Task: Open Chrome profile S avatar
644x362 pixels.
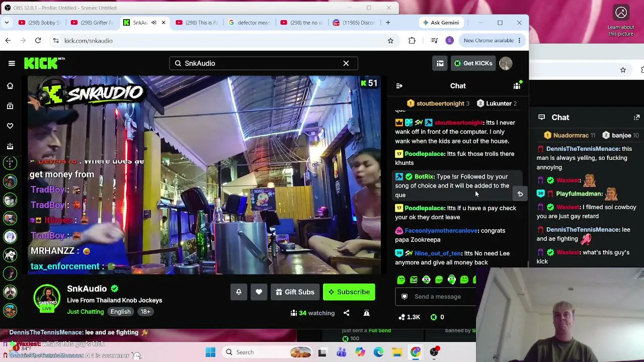Action: [x=450, y=41]
